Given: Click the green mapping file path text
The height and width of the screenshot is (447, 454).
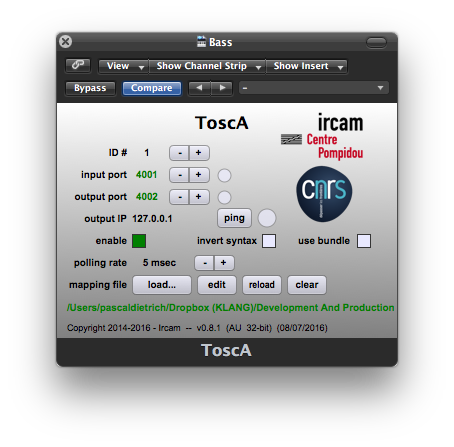Looking at the screenshot, I should [x=231, y=308].
